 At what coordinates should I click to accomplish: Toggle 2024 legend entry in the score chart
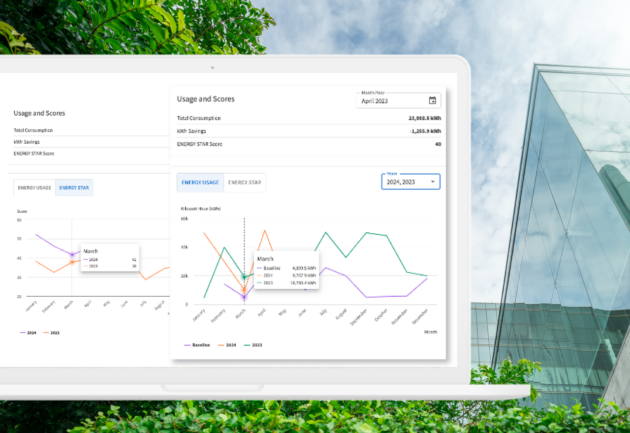pyautogui.click(x=28, y=333)
